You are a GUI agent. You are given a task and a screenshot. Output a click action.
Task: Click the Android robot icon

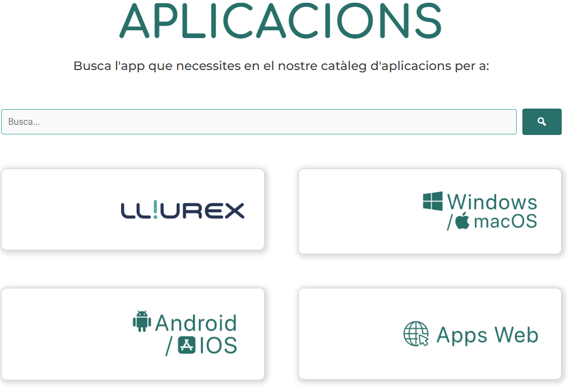(x=142, y=321)
